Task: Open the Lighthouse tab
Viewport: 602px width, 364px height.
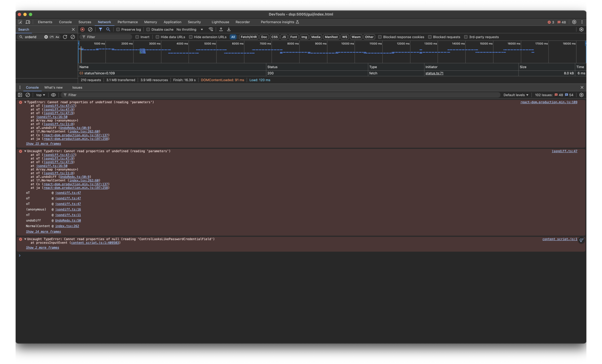Action: (x=220, y=22)
